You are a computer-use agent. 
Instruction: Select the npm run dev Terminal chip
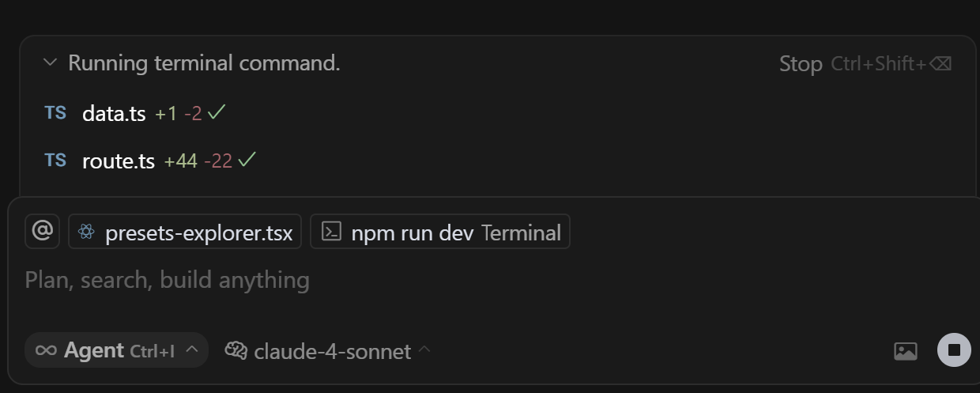pos(440,232)
